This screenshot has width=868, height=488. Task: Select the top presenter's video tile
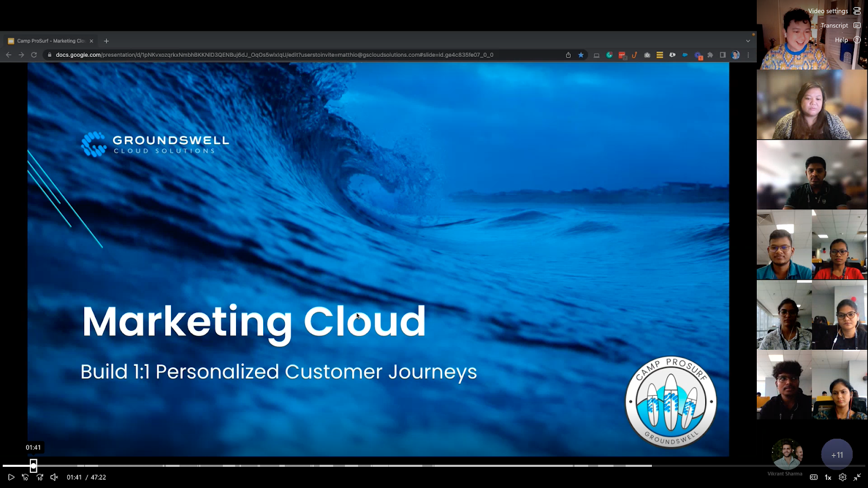tap(812, 35)
